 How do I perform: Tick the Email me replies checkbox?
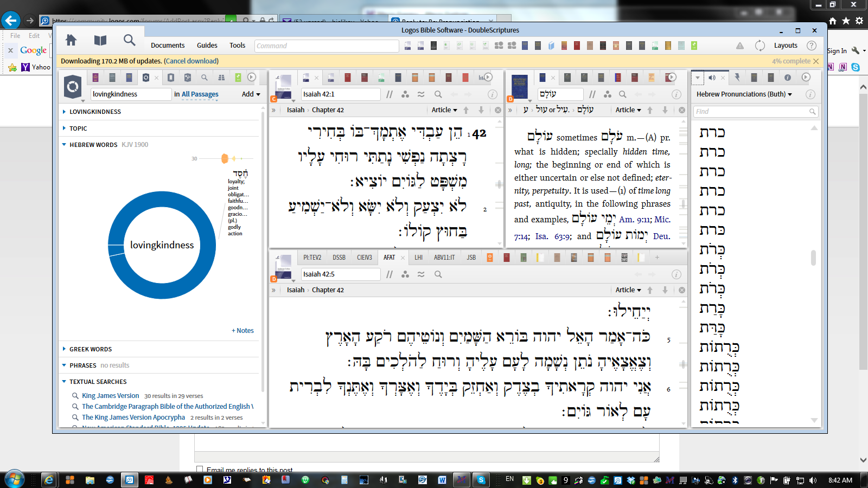(x=200, y=470)
